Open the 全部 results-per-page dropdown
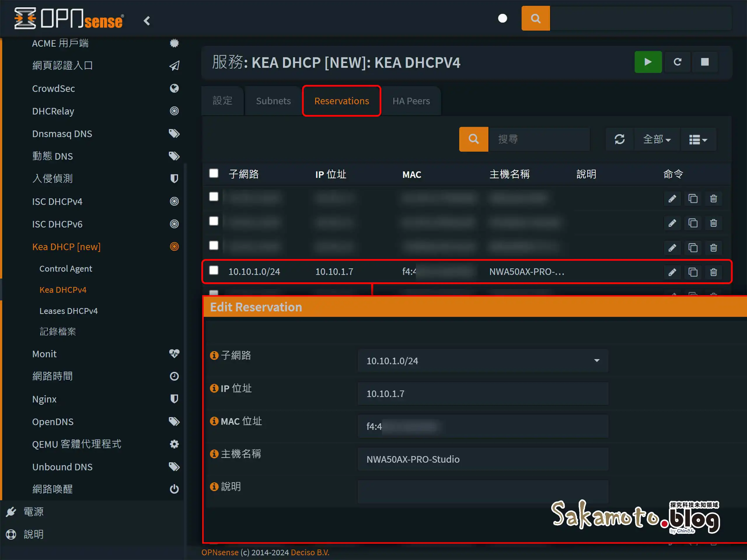The image size is (747, 560). click(x=657, y=139)
